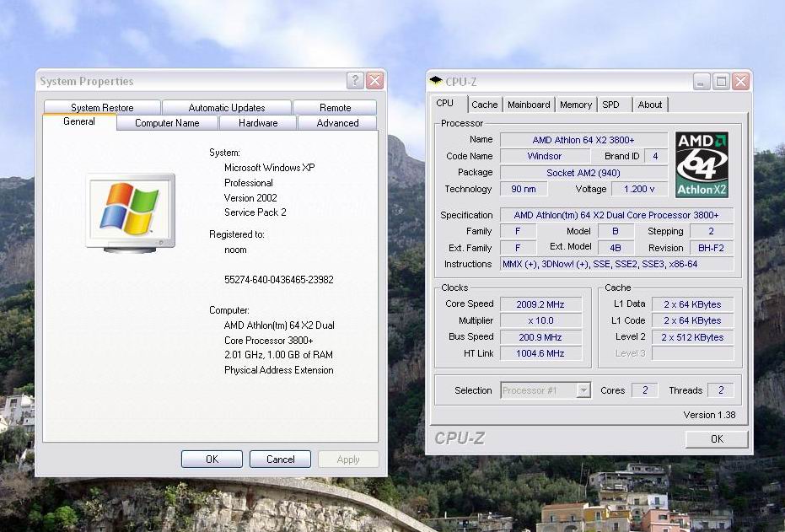
Task: Click the Physical Address Extension text
Action: coord(279,370)
